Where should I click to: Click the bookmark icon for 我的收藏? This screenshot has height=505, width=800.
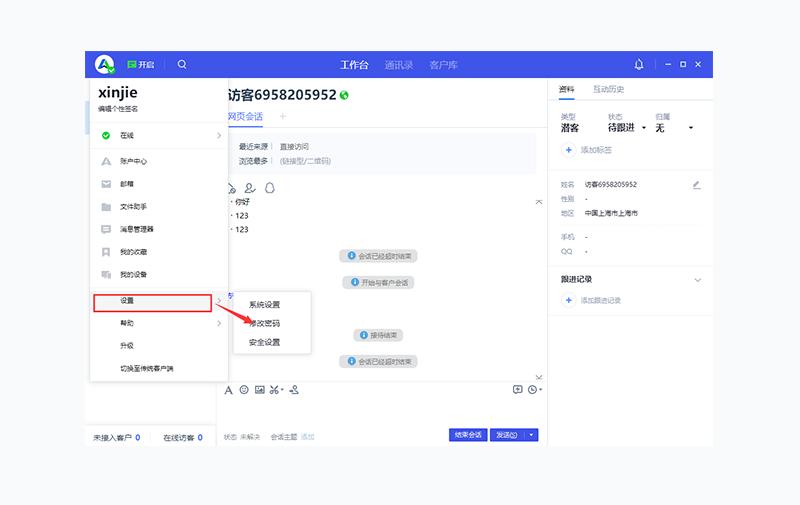106,252
